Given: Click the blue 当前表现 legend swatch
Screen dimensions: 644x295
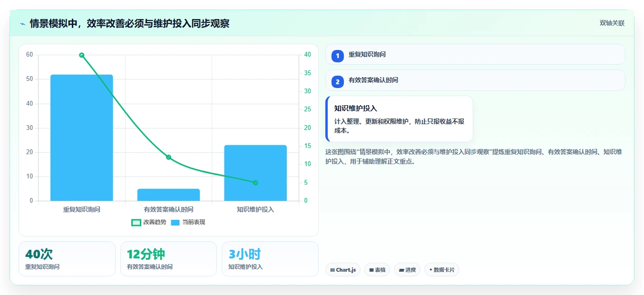Looking at the screenshot, I should point(175,222).
